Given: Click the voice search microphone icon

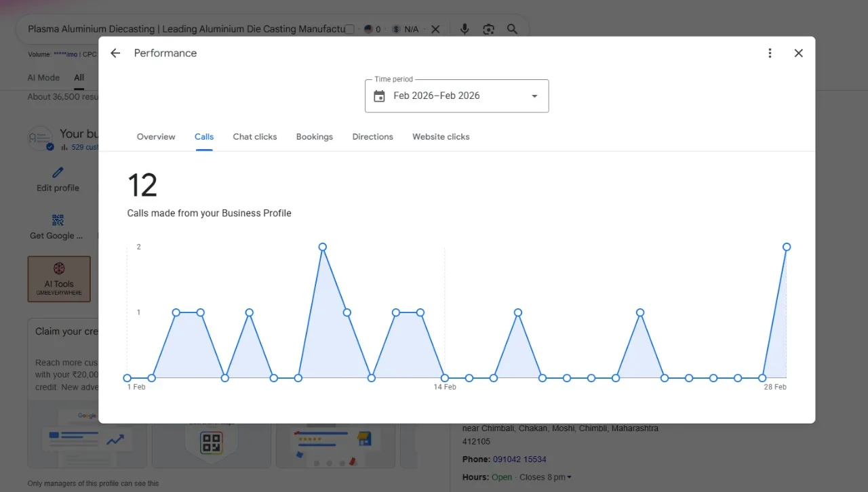Looking at the screenshot, I should (465, 29).
